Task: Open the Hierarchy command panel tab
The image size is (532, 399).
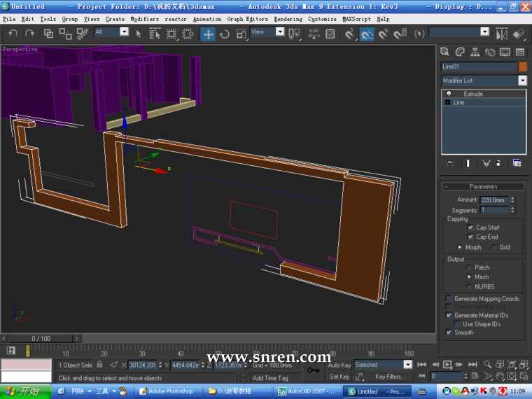Action: [475, 52]
